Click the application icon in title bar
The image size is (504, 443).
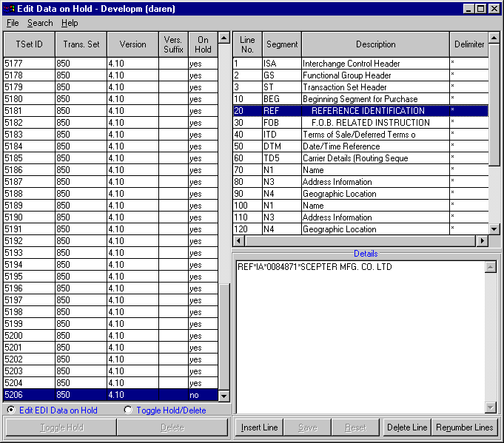point(10,9)
